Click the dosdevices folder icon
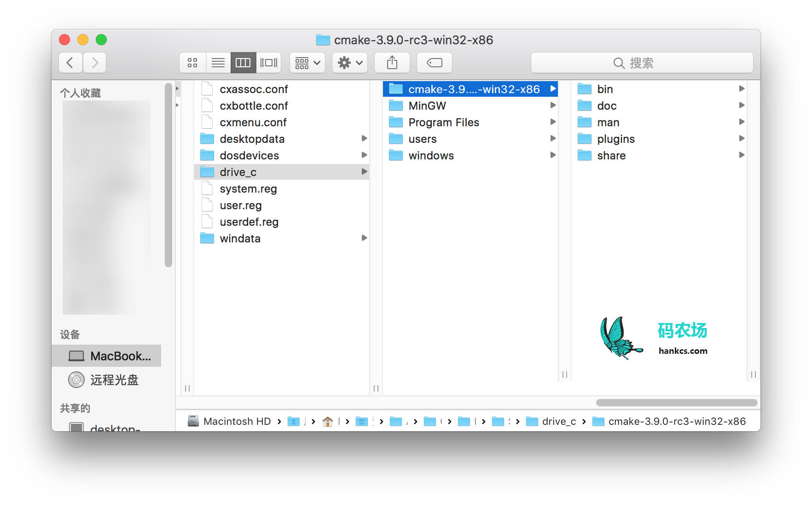The height and width of the screenshot is (505, 812). click(x=208, y=155)
